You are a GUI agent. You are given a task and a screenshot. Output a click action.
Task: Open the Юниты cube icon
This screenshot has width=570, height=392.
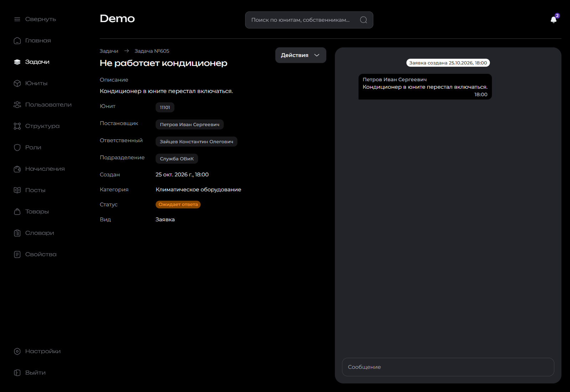tap(17, 83)
